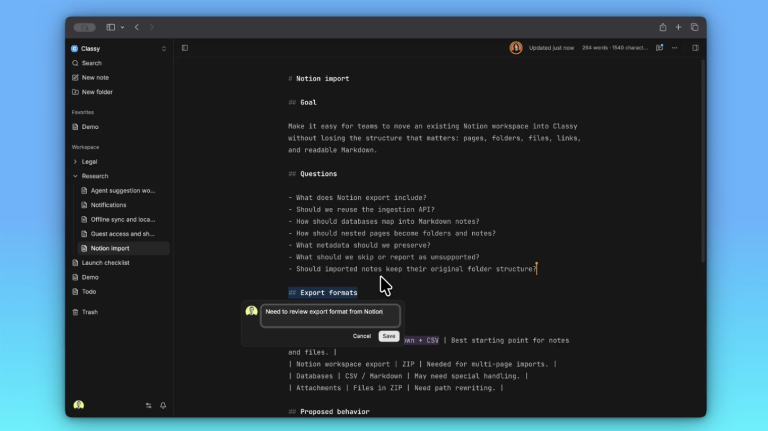Select the Notion import note
Viewport: 768px width, 431px height.
[x=123, y=248]
